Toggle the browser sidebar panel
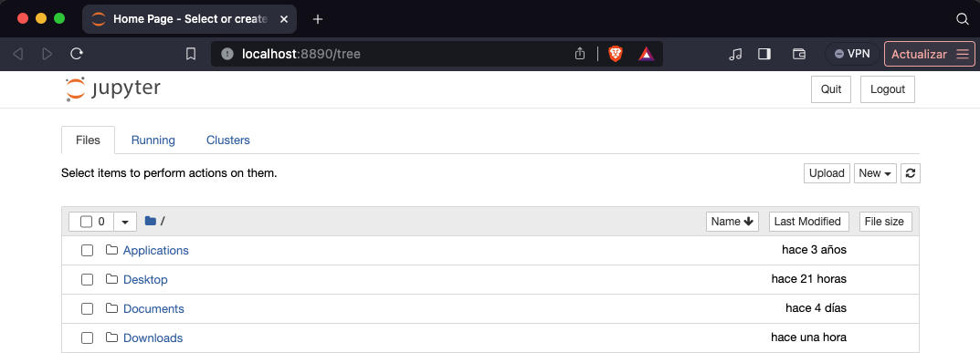 [x=764, y=54]
